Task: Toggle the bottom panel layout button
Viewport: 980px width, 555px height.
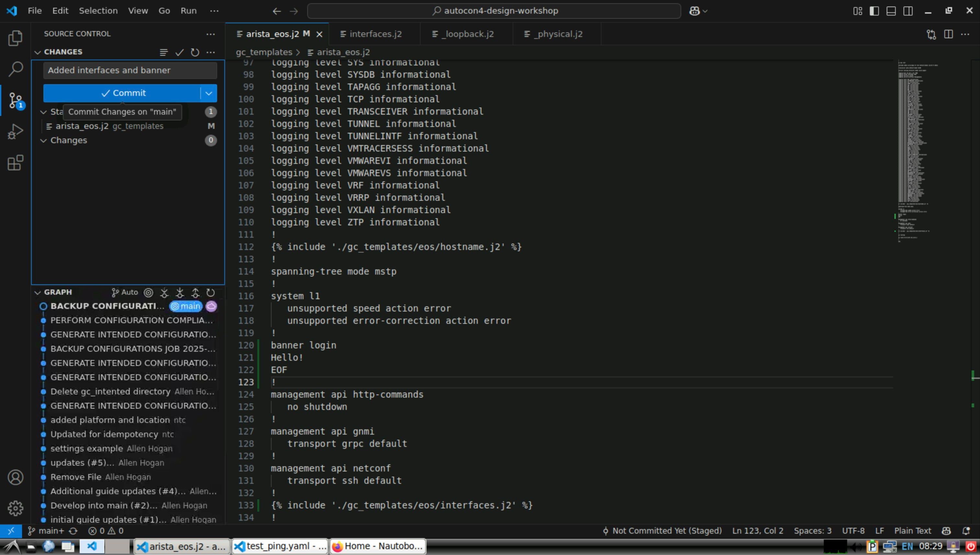Action: (891, 11)
